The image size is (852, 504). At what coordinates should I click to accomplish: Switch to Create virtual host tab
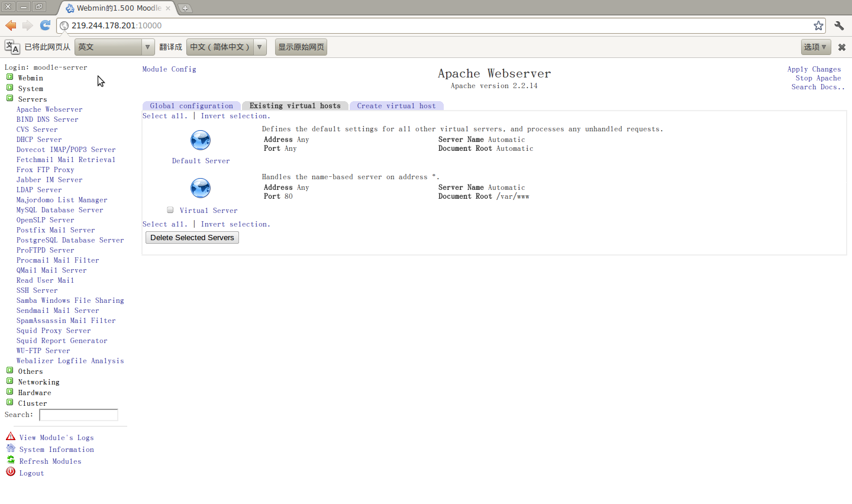[x=396, y=106]
